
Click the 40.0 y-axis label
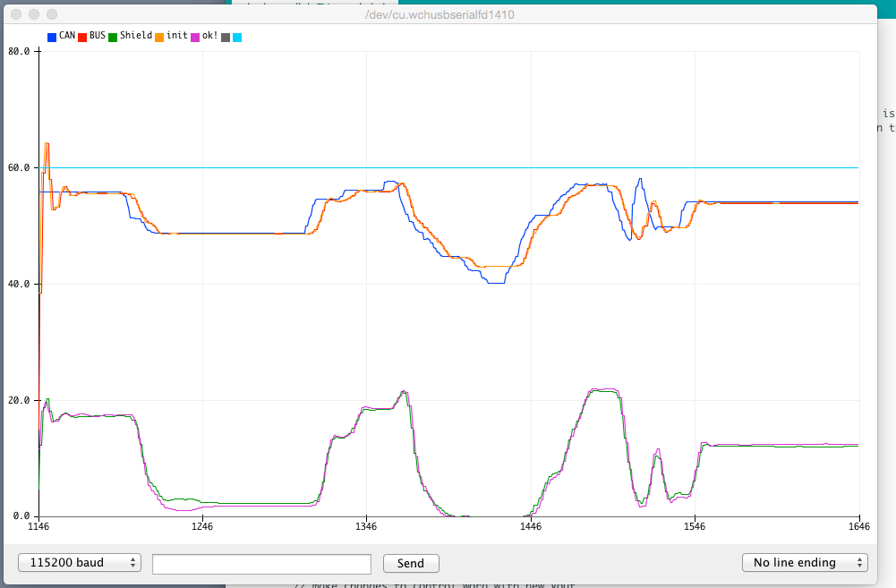(20, 284)
